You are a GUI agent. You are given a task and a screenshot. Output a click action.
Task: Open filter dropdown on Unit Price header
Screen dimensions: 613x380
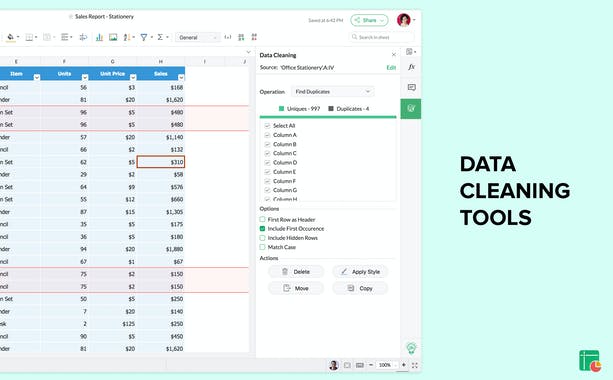pyautogui.click(x=133, y=77)
